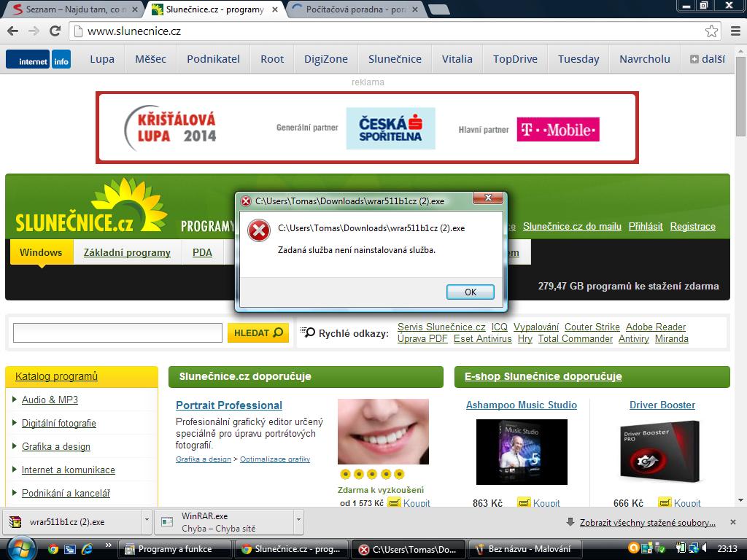The width and height of the screenshot is (747, 560).
Task: Open DigiZone in the top network bar
Action: [x=326, y=59]
